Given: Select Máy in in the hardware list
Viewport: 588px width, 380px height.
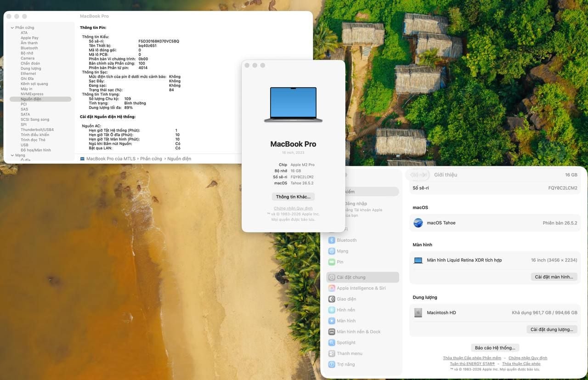Looking at the screenshot, I should point(27,89).
